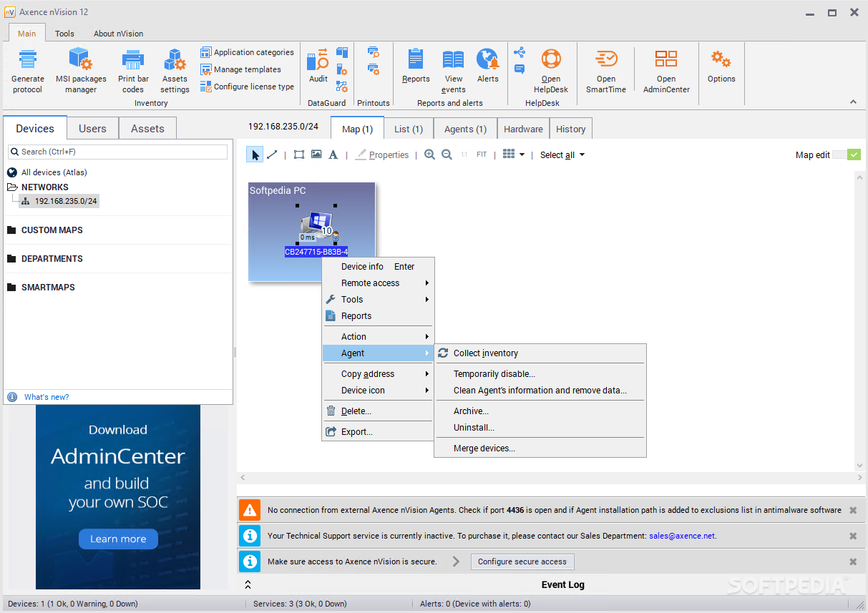Collapse the ribbon with chevron
This screenshot has height=613, width=868.
point(853,102)
